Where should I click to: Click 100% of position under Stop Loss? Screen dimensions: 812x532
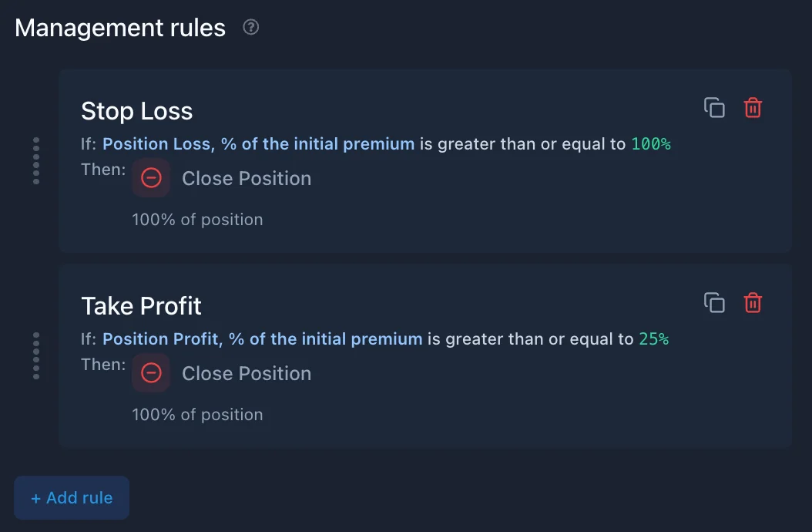pyautogui.click(x=197, y=219)
